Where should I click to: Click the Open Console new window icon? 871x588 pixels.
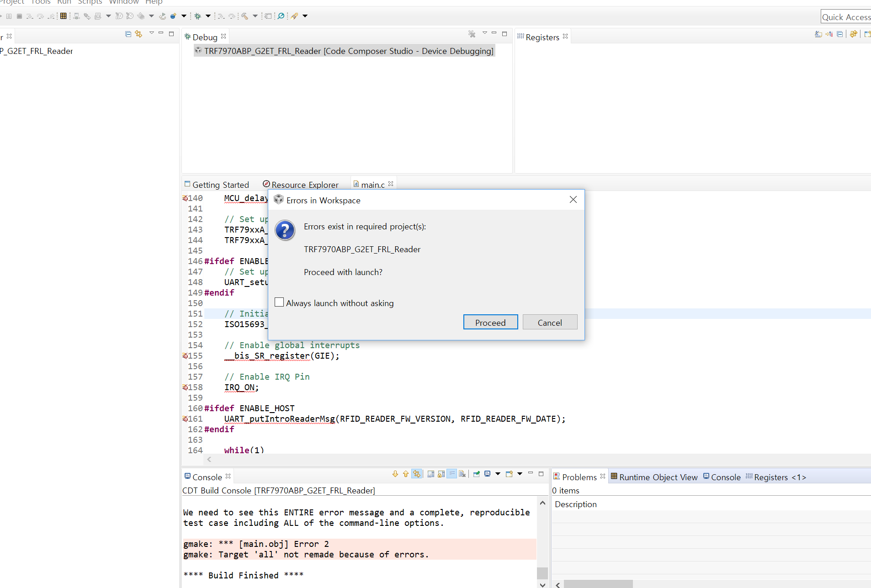509,474
